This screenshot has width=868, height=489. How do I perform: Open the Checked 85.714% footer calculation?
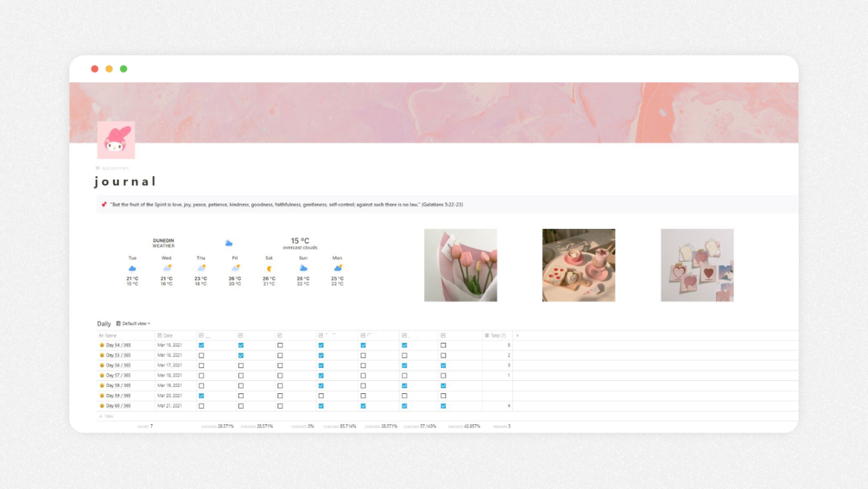click(340, 427)
